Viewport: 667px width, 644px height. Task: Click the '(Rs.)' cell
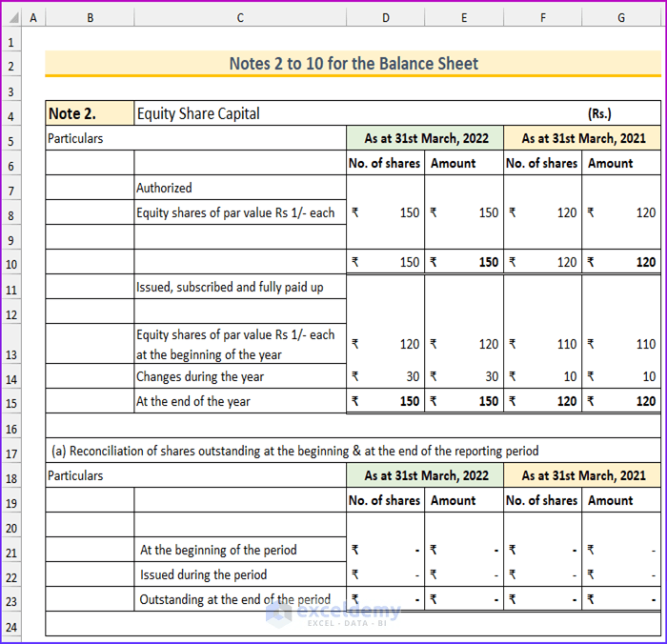[x=599, y=113]
